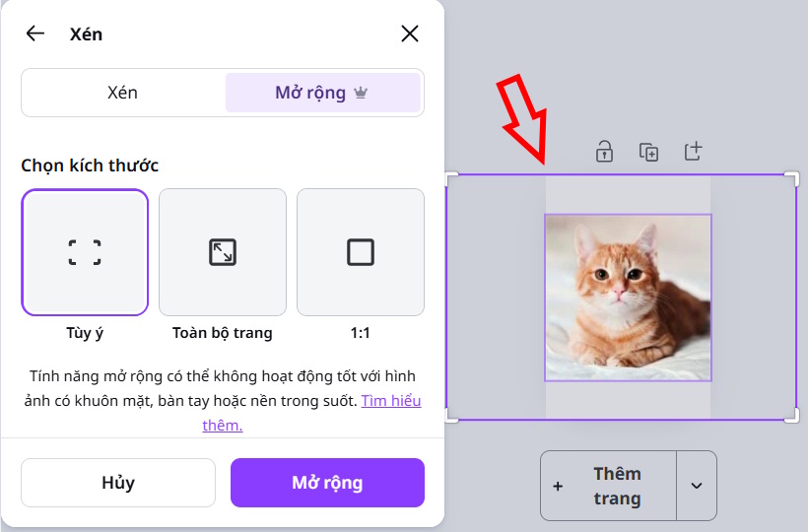
Task: Click the bottom-right corner expand handle
Action: pos(791,417)
